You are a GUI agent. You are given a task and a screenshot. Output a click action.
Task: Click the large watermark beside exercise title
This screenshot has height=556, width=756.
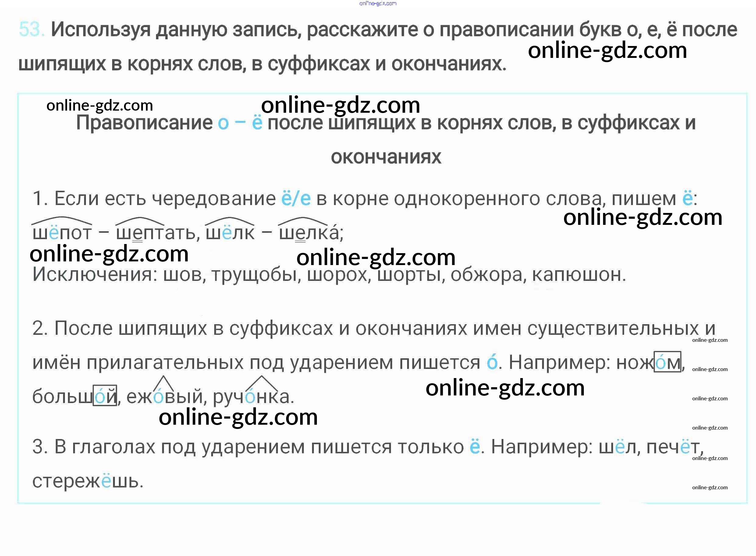pos(607,51)
